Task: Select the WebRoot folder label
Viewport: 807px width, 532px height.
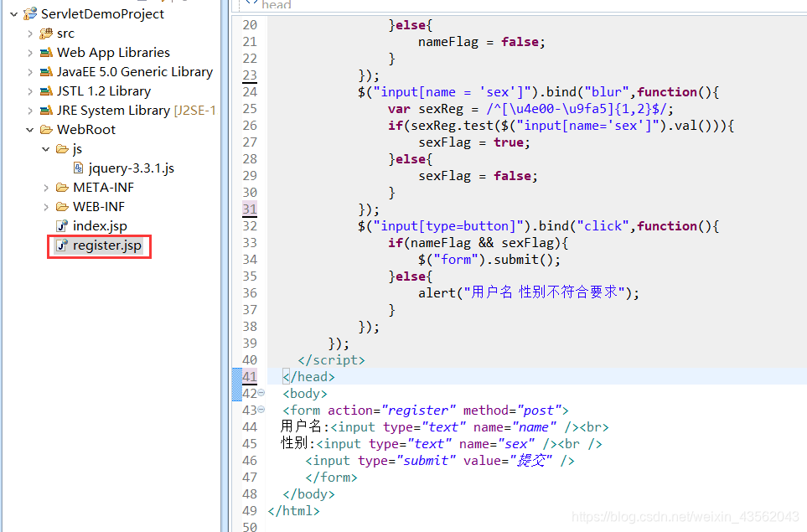Action: [x=86, y=130]
